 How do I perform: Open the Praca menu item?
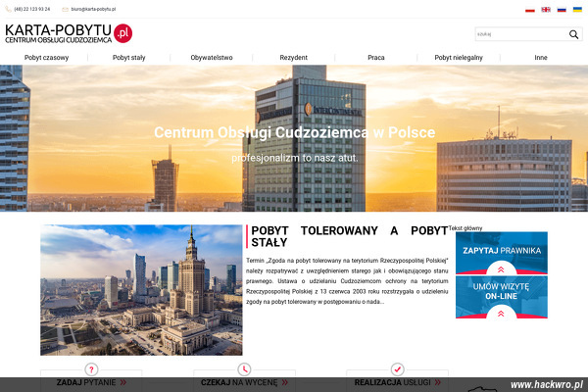point(376,58)
